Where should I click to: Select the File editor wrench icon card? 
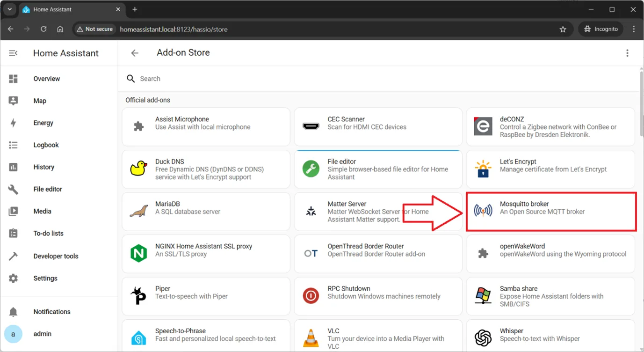[311, 169]
